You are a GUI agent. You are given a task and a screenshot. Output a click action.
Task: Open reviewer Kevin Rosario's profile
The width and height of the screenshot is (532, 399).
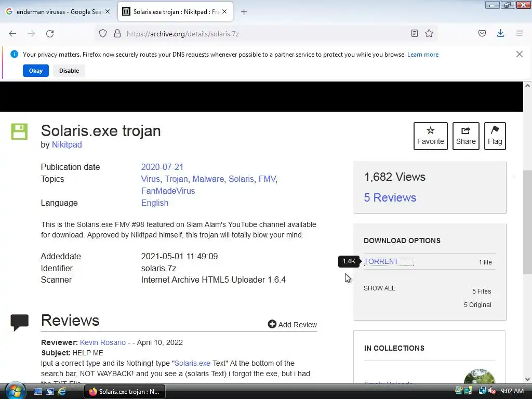pos(103,342)
